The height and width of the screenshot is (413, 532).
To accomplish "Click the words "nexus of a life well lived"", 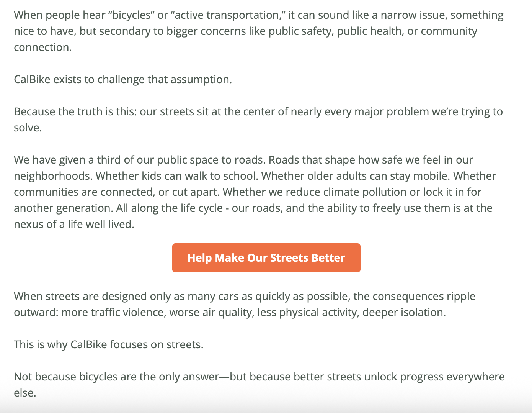I will [x=73, y=224].
